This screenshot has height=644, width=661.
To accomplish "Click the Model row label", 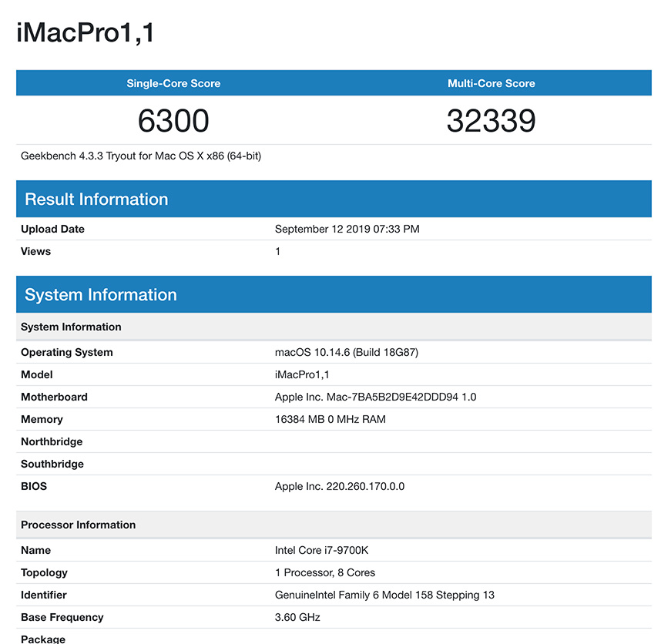I will tap(37, 374).
